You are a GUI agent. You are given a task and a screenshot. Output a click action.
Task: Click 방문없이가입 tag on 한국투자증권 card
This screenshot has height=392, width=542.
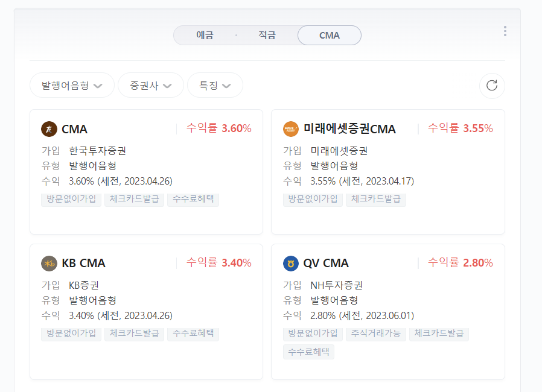coord(71,199)
